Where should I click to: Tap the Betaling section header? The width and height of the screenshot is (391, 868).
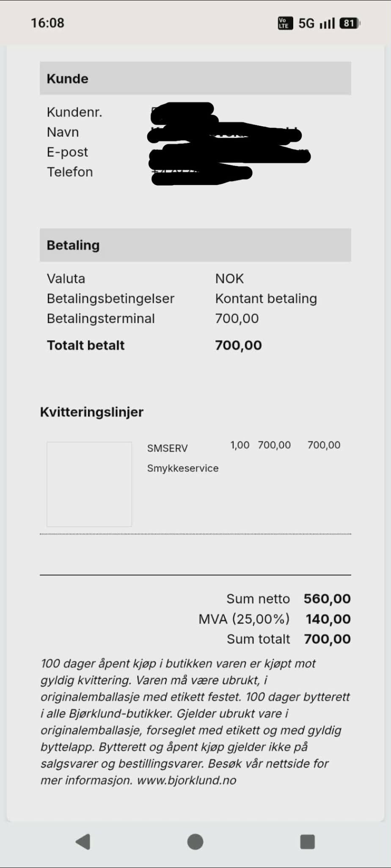coord(195,245)
